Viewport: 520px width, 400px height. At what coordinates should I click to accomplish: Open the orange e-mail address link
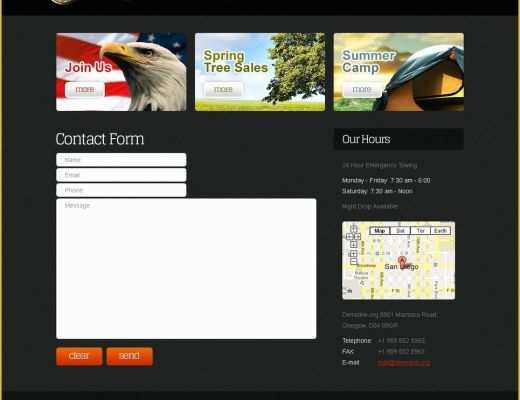(404, 363)
